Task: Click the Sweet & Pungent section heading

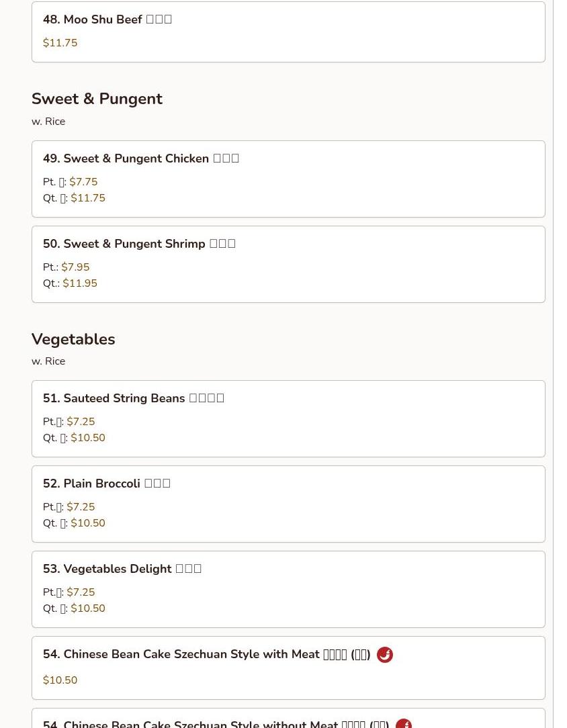Action: [97, 99]
